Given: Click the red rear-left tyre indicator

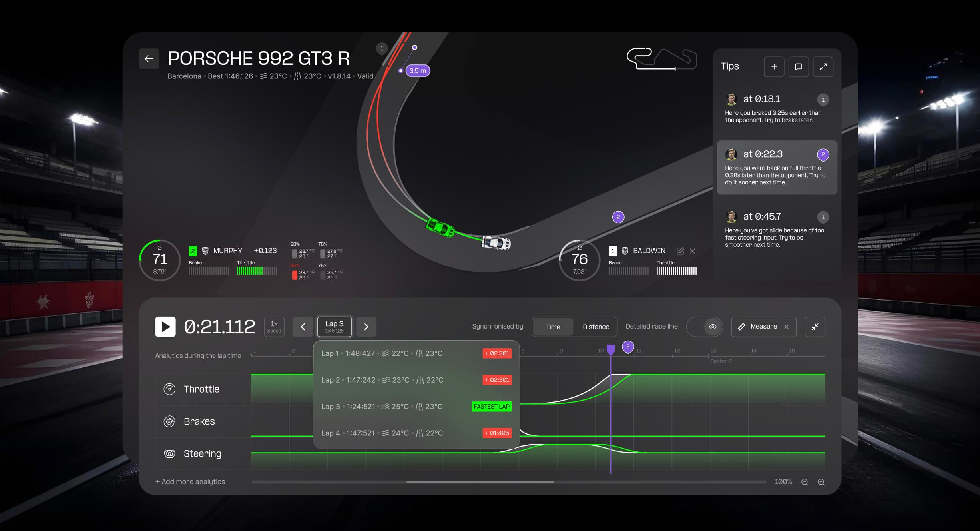Looking at the screenshot, I should point(295,275).
